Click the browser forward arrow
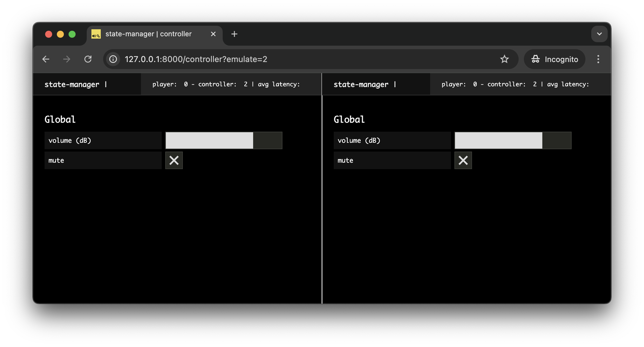 click(67, 59)
